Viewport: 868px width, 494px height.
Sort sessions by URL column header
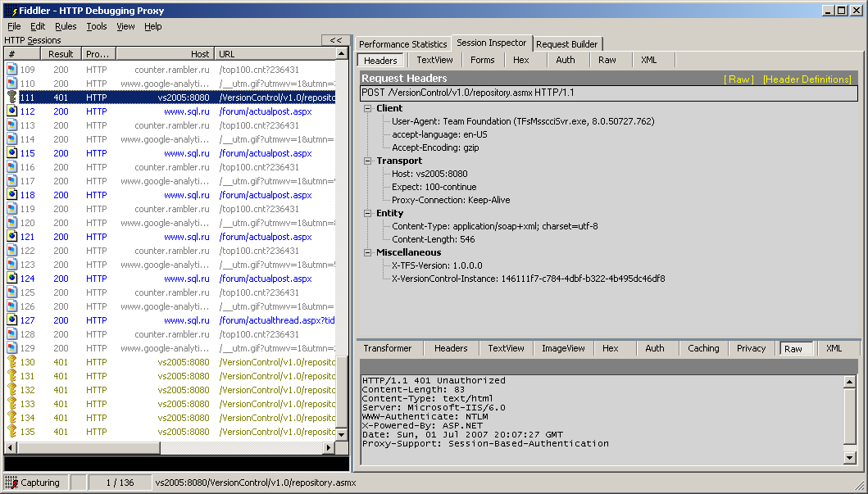click(275, 53)
